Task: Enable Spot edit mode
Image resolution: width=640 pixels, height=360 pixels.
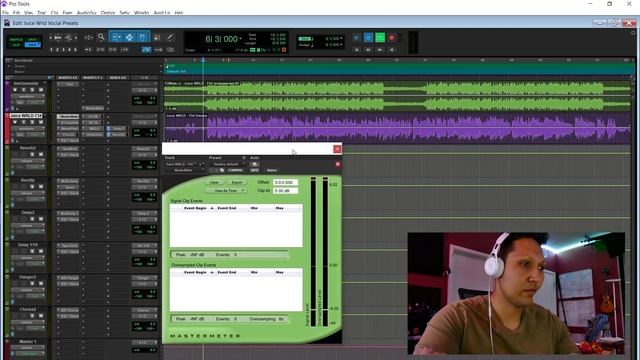Action: [33, 40]
